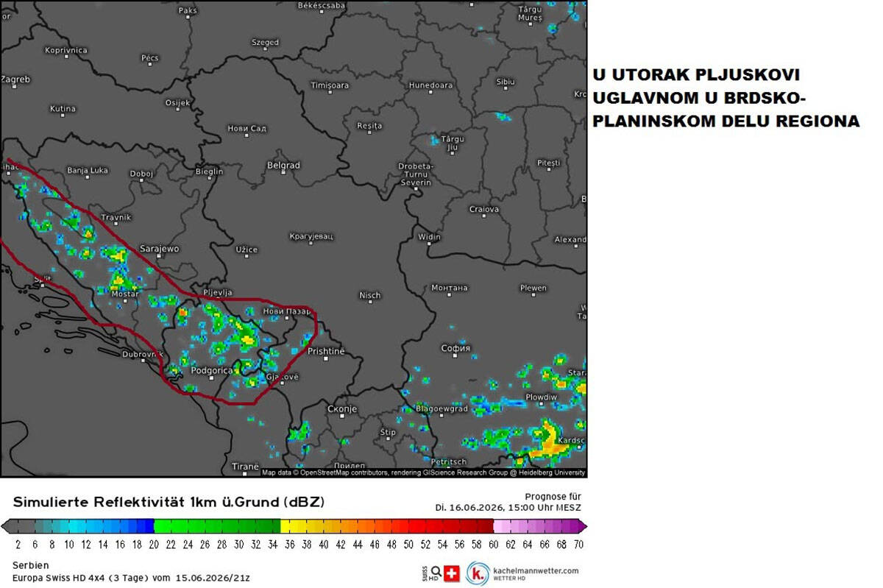Pick the yellow color band above value 36
Viewport: 883px width, 588px height.
point(289,525)
